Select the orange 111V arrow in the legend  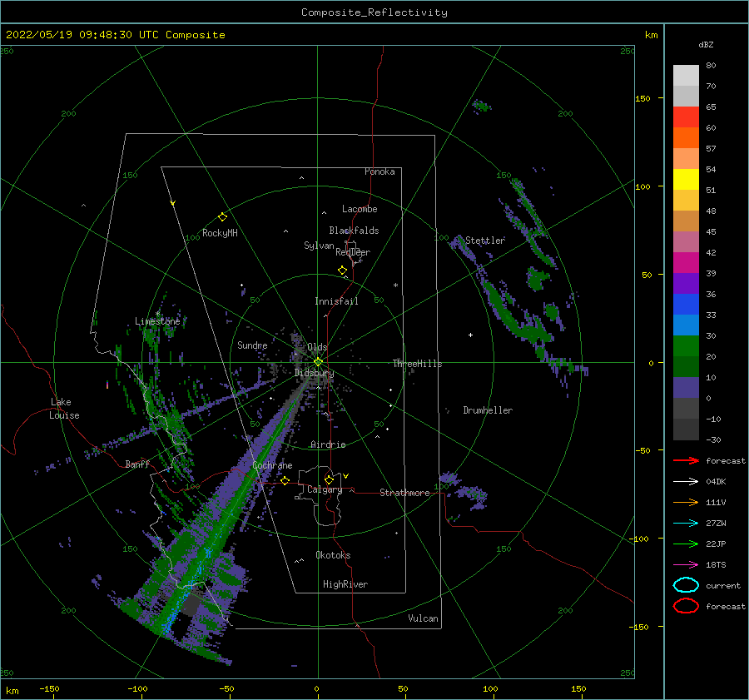click(686, 502)
